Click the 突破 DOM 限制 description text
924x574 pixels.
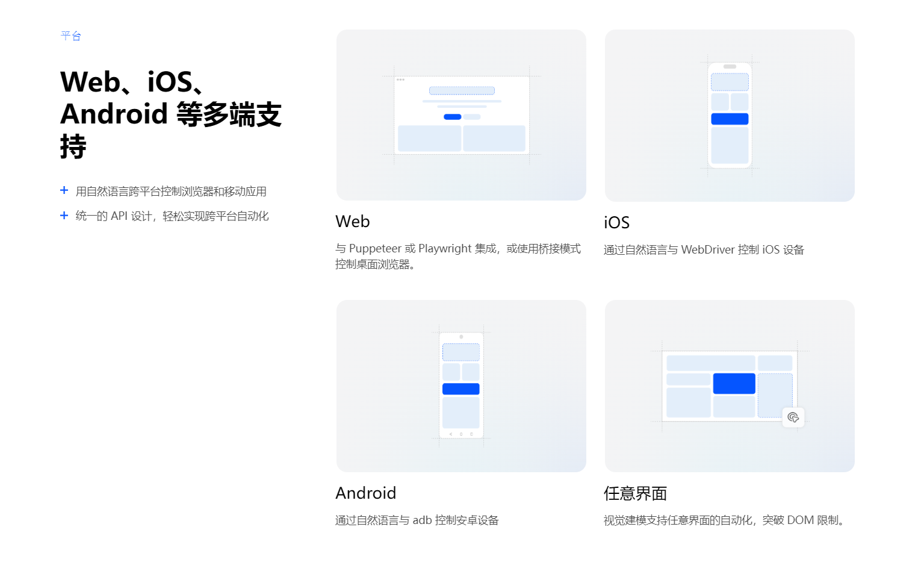point(727,520)
